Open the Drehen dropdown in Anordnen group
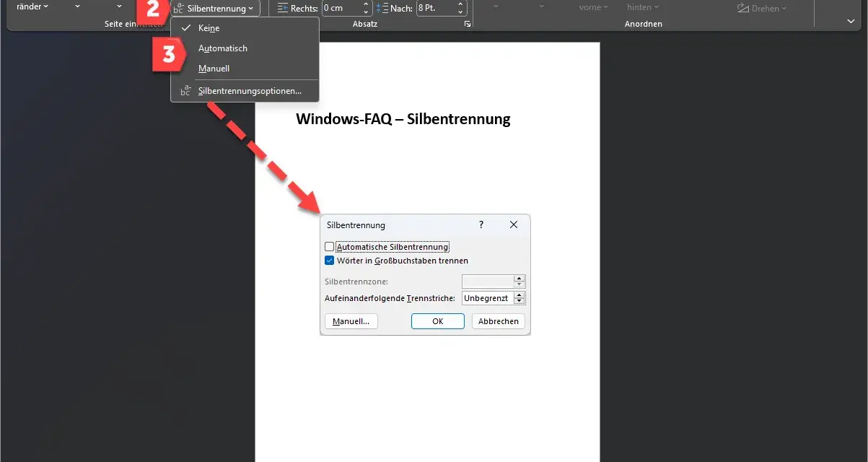Screen dimensions: 868x462 (x=762, y=8)
